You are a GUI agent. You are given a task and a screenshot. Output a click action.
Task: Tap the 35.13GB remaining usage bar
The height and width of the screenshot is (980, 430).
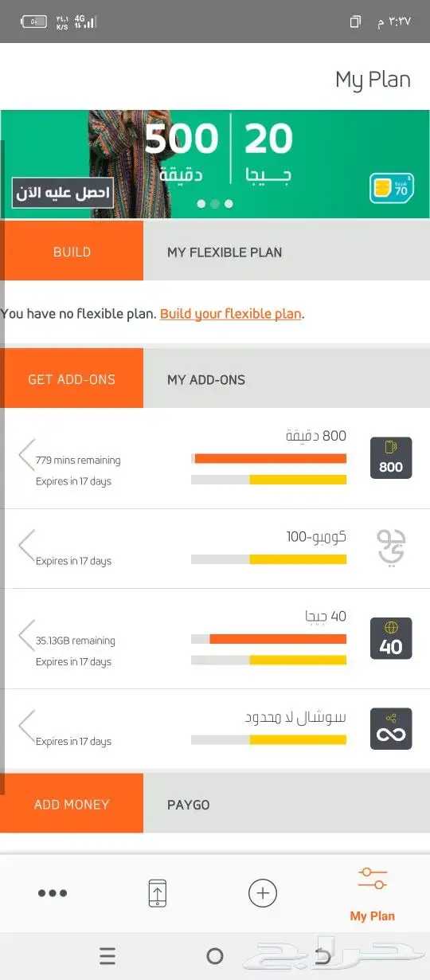point(268,639)
